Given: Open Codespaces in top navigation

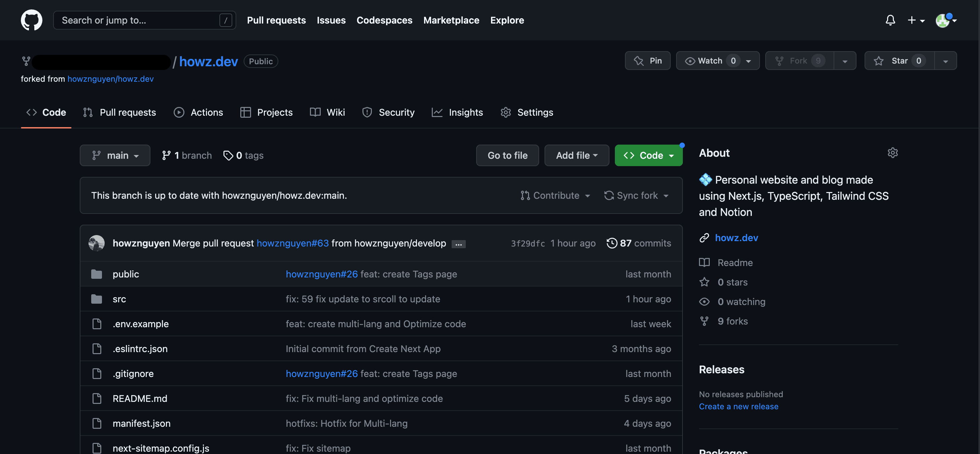Looking at the screenshot, I should click(384, 20).
